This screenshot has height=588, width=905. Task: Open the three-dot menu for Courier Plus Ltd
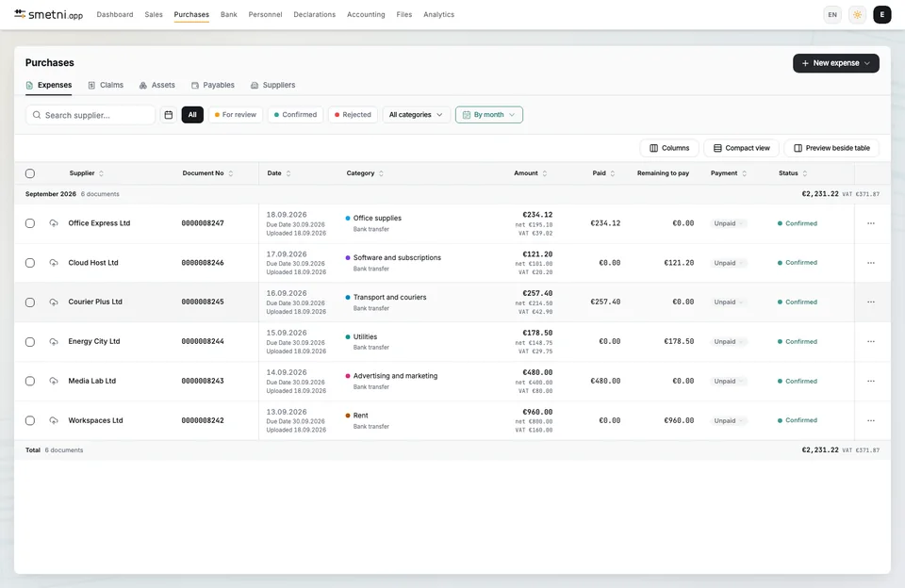(x=871, y=302)
